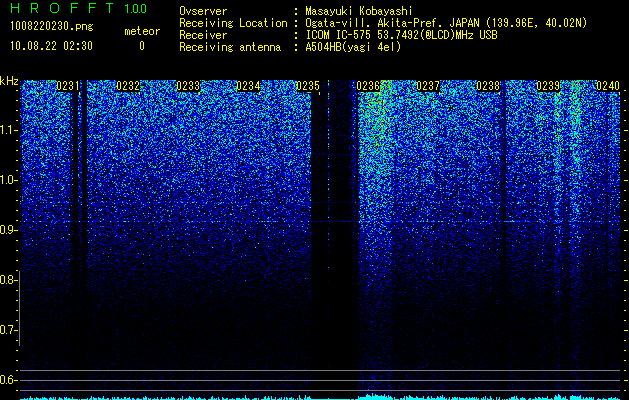Click the 0235 time marker
Viewport: 629px width, 400px height.
pyautogui.click(x=308, y=86)
